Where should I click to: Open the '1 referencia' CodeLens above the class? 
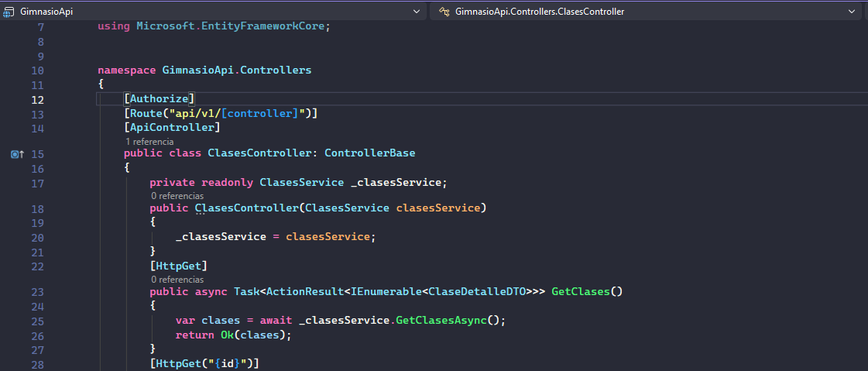click(149, 143)
